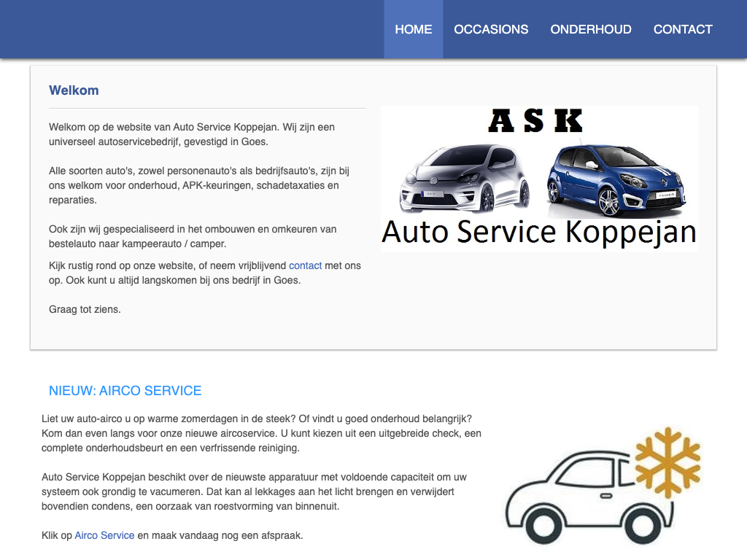Image resolution: width=747 pixels, height=560 pixels.
Task: Open the HOME menu tab
Action: [x=413, y=29]
